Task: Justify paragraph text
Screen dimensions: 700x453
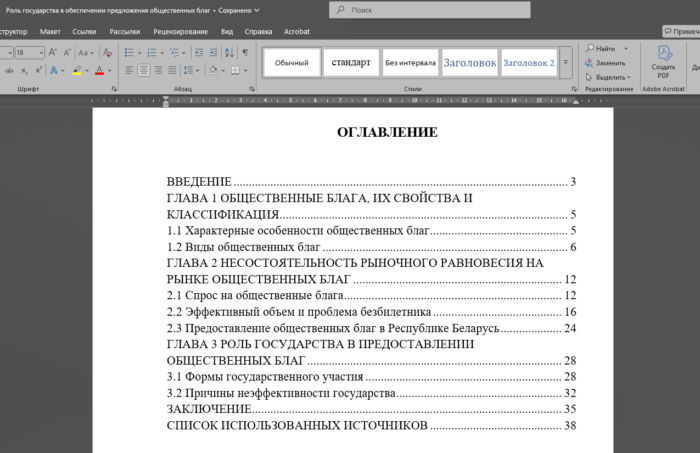Action: 172,71
